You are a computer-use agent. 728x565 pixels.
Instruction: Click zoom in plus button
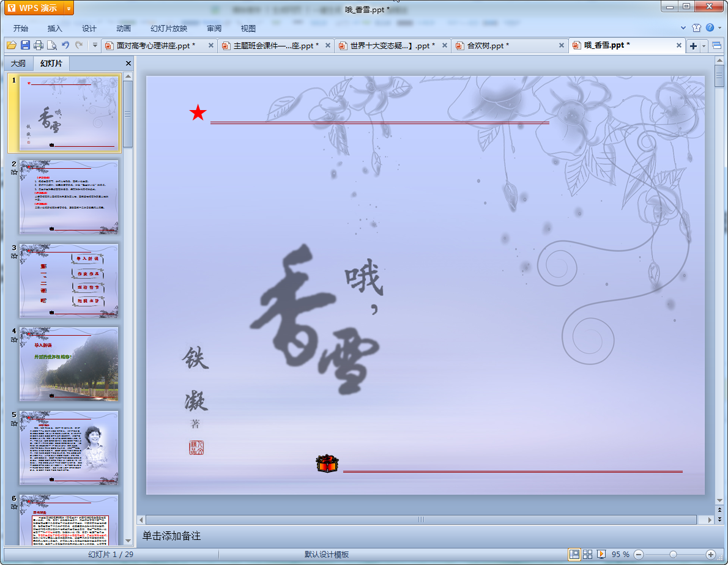[710, 555]
